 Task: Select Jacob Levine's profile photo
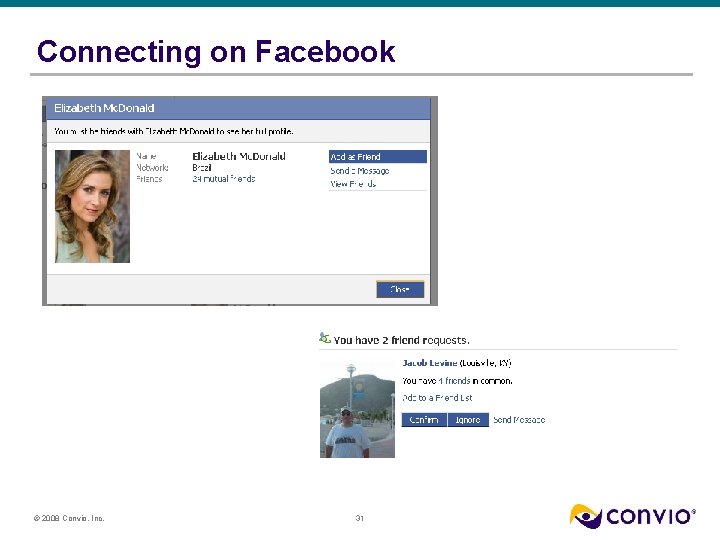point(357,409)
